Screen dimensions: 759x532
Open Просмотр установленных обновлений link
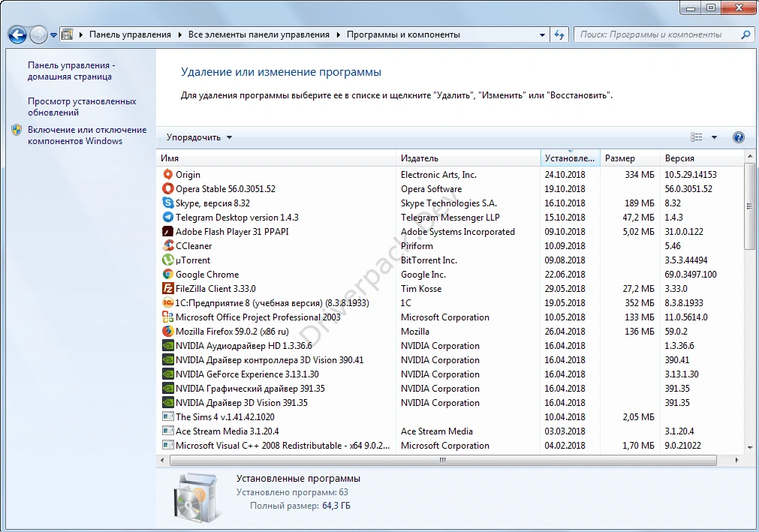point(82,107)
